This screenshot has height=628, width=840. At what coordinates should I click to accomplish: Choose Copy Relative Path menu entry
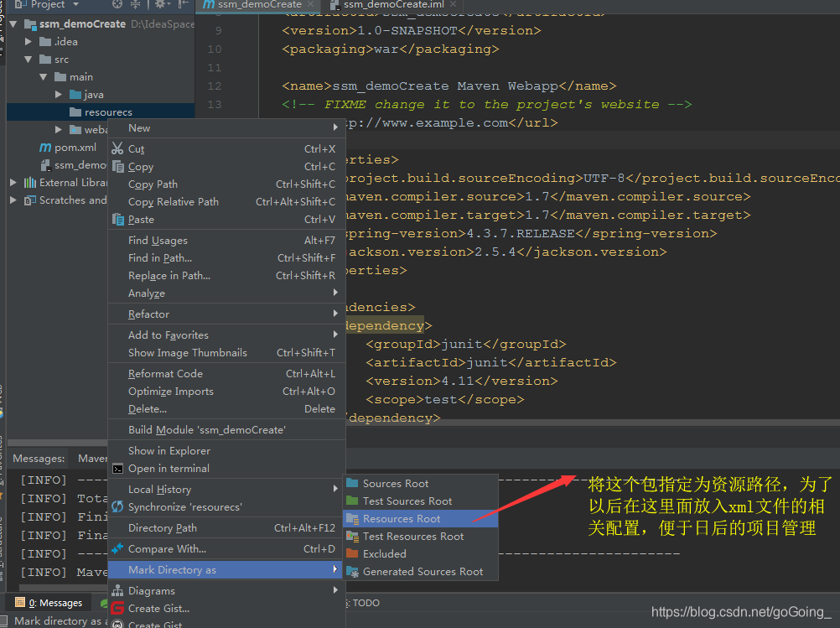coord(226,202)
